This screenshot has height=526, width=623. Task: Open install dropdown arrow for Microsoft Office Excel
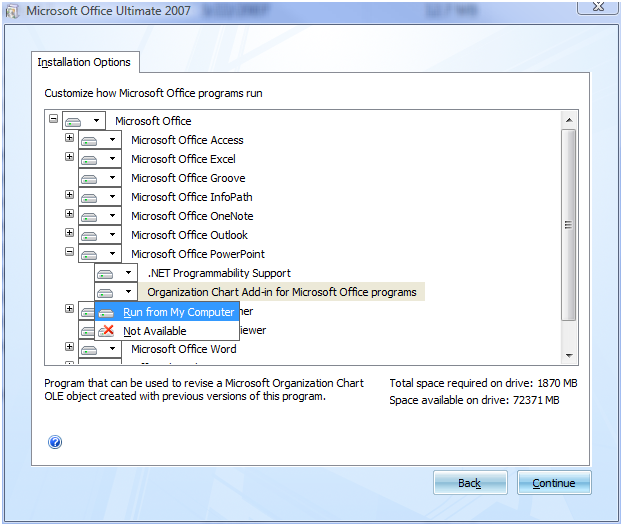tap(112, 159)
